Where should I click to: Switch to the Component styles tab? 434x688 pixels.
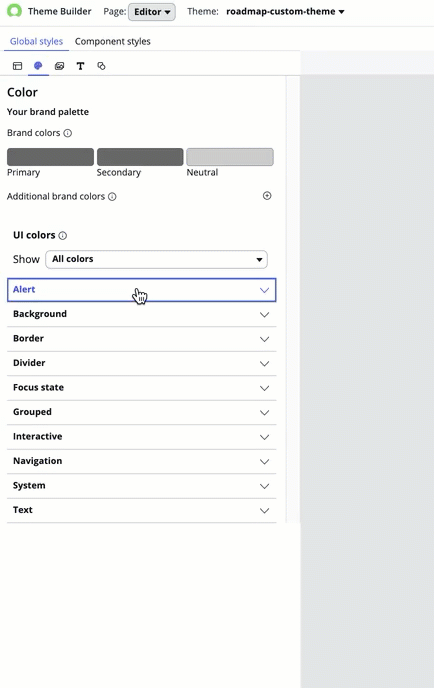pos(113,41)
